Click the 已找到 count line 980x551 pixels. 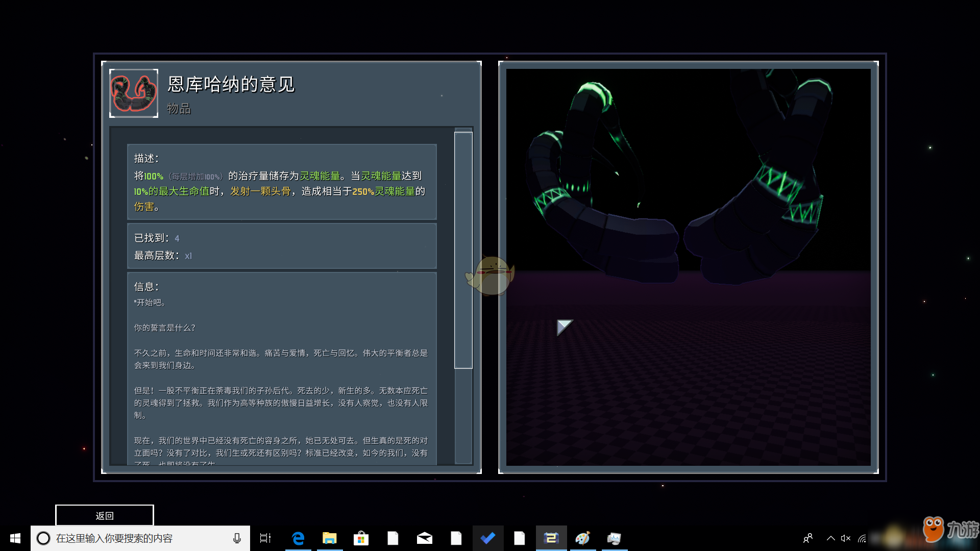(157, 238)
